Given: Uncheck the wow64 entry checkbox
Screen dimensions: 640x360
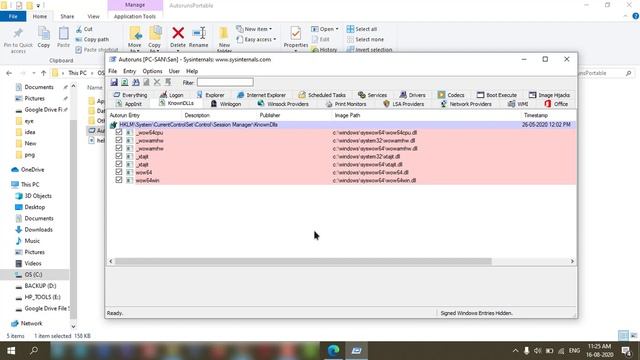Looking at the screenshot, I should 119,172.
